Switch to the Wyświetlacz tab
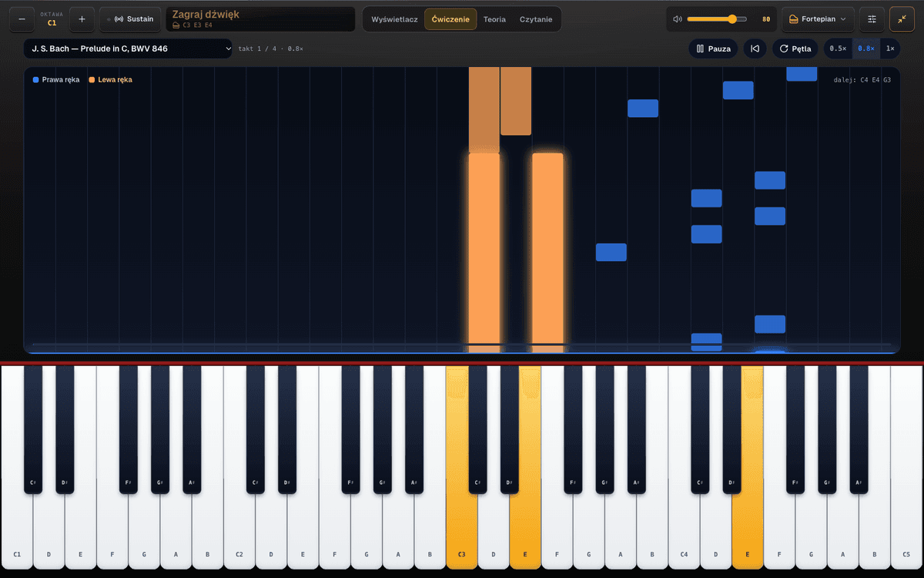Viewport: 924px width, 578px height. 395,19
